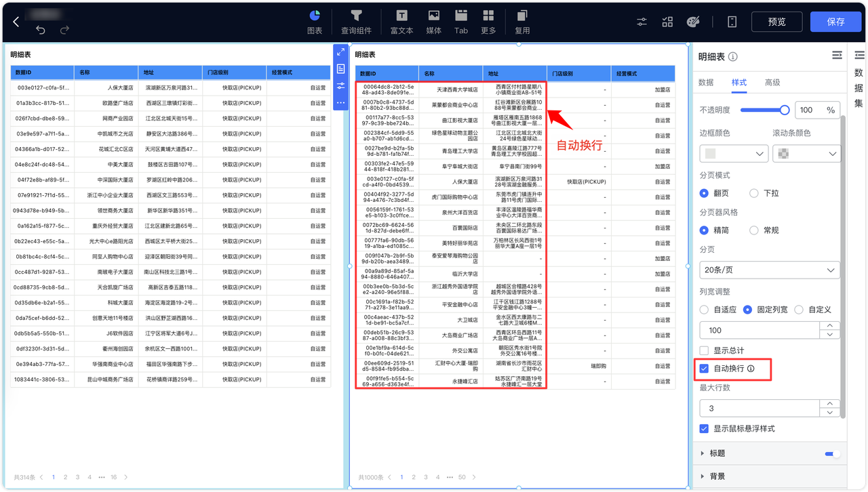Open the theme palette icon

(x=692, y=22)
